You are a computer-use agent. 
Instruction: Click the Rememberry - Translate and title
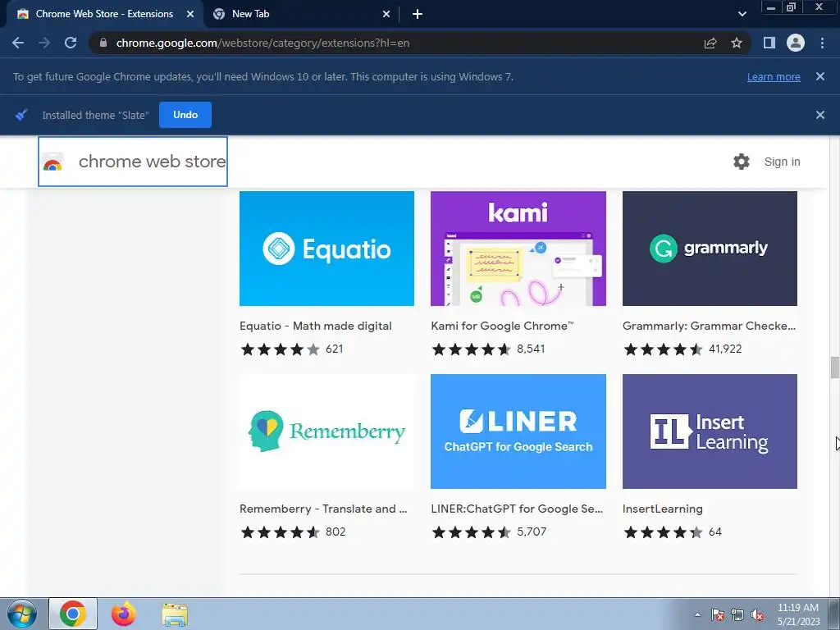coord(323,509)
